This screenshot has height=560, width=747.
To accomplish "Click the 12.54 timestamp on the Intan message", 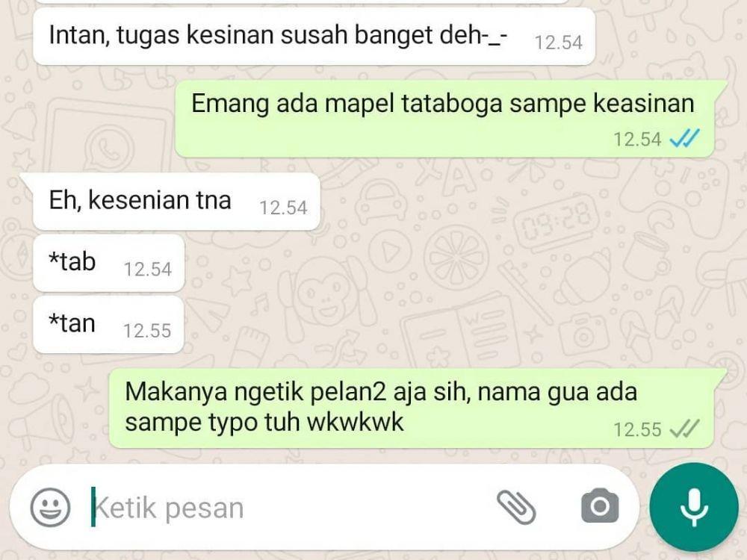I will coord(558,43).
